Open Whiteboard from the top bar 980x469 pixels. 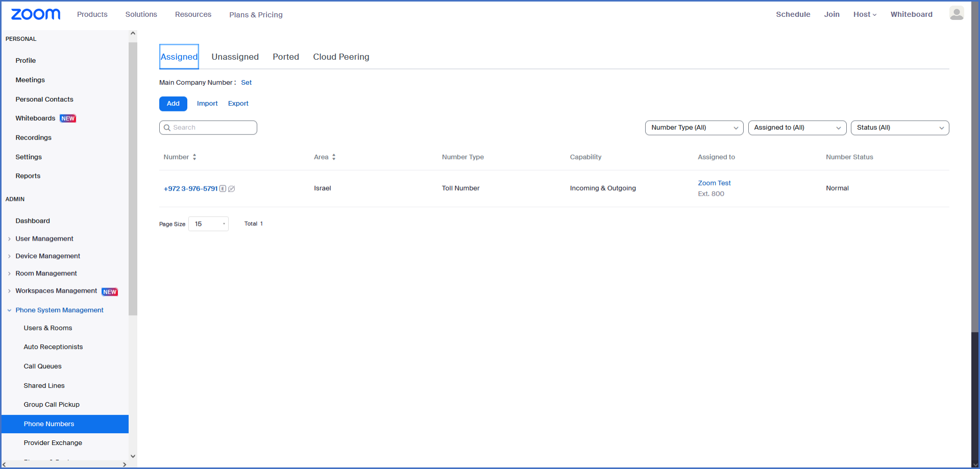tap(912, 14)
